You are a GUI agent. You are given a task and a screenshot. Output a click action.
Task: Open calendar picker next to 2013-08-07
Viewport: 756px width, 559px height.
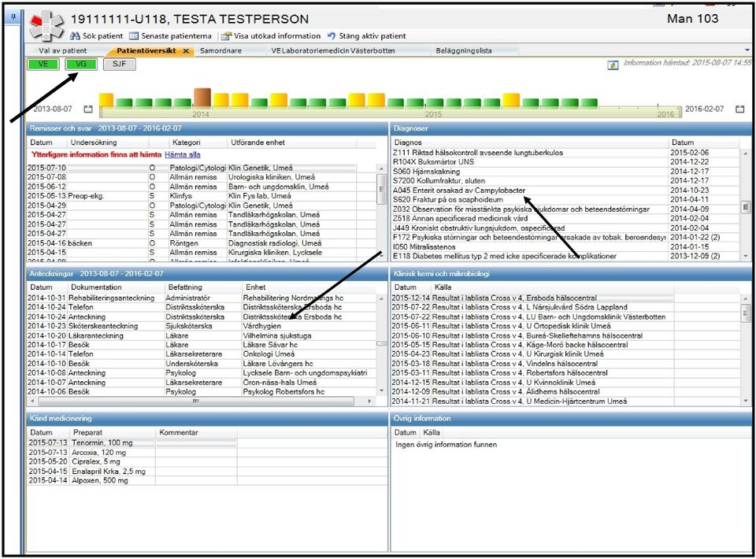click(x=87, y=109)
